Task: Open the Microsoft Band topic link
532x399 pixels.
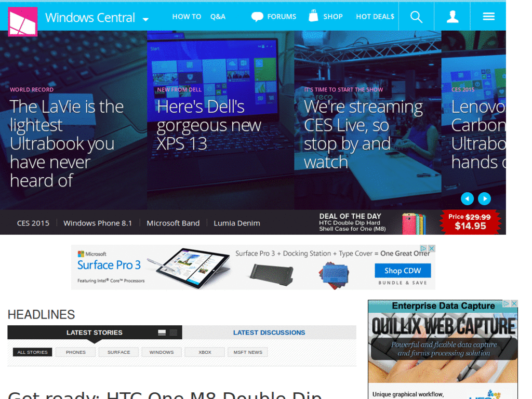Action: tap(173, 223)
